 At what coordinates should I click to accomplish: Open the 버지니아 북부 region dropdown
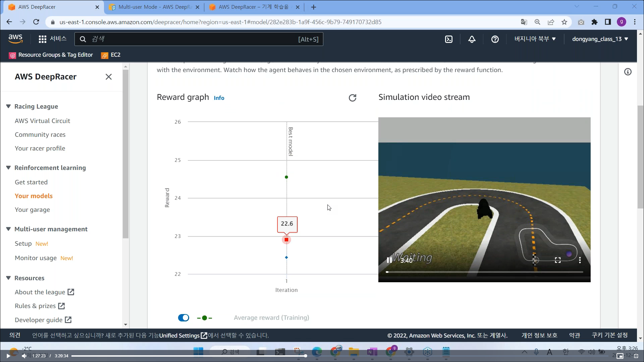coord(535,39)
